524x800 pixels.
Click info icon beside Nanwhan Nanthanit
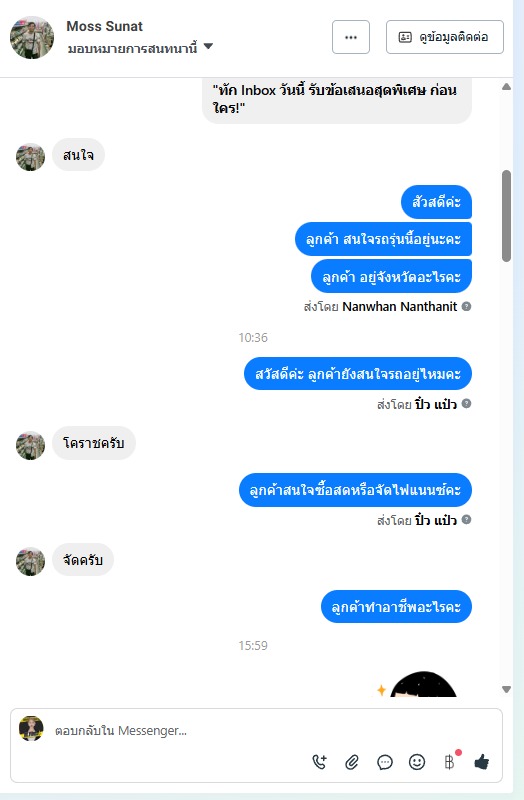(x=466, y=306)
